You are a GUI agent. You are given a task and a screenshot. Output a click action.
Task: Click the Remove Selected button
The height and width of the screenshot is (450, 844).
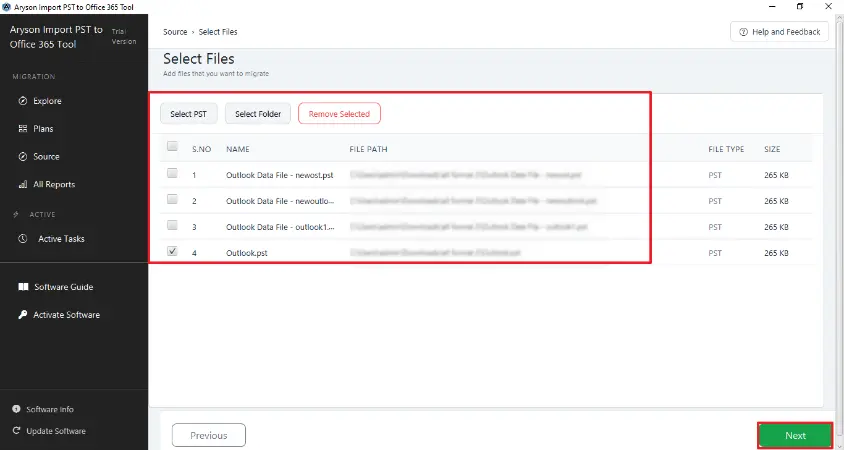pyautogui.click(x=339, y=114)
